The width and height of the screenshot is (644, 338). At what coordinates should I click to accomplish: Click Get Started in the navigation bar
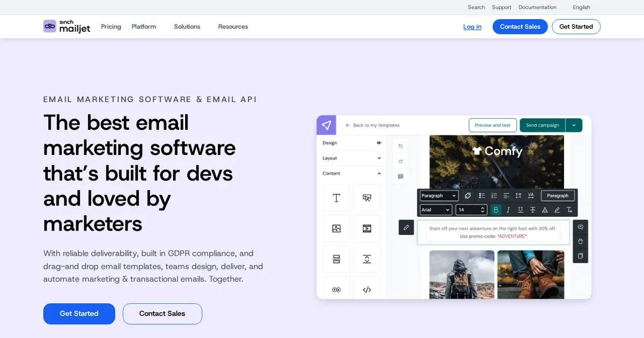click(x=576, y=27)
